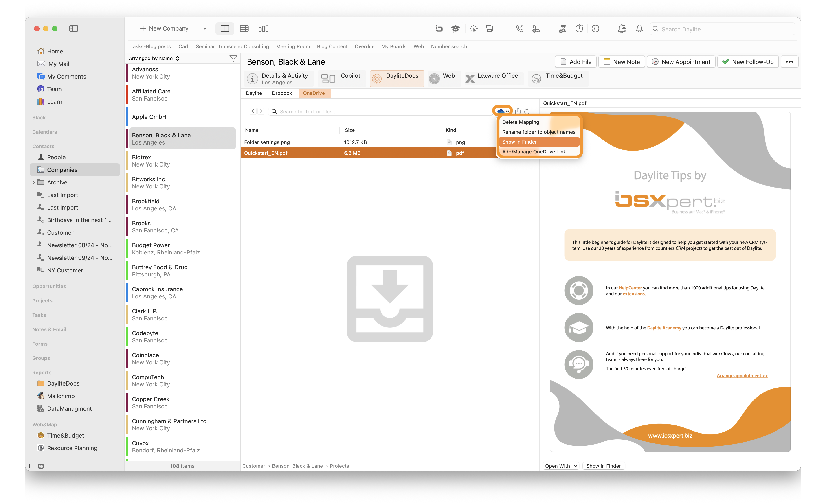Viewport: 826px width, 504px height.
Task: Click the forward arrow in DayliteDocs
Action: [261, 111]
